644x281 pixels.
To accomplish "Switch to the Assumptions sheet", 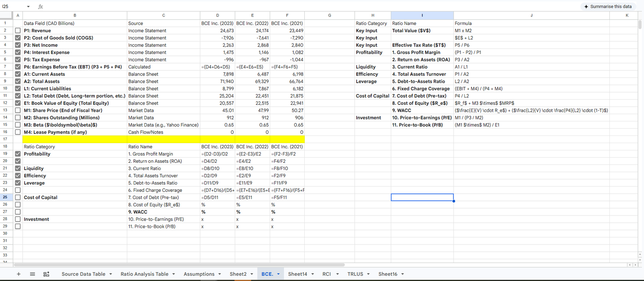I will (x=199, y=274).
